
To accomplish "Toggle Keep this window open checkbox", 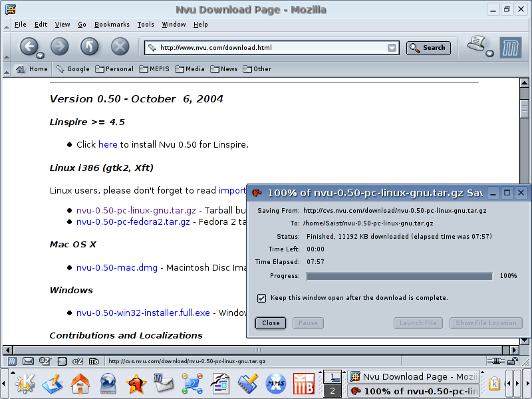I will (261, 298).
